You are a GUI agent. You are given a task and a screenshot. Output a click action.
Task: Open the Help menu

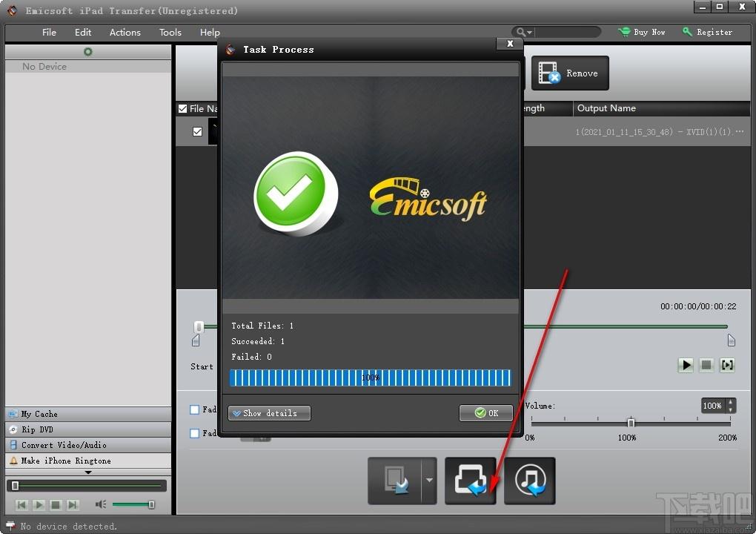pyautogui.click(x=210, y=33)
